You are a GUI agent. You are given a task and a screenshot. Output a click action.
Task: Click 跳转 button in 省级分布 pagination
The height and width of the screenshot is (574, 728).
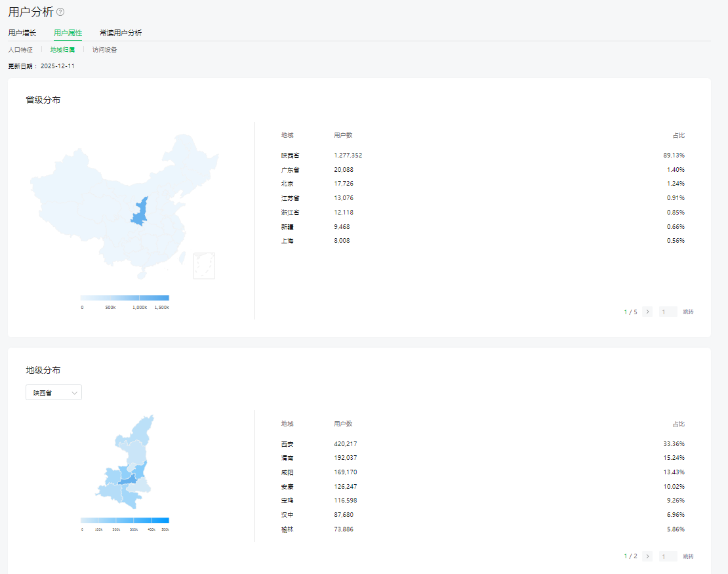point(688,312)
